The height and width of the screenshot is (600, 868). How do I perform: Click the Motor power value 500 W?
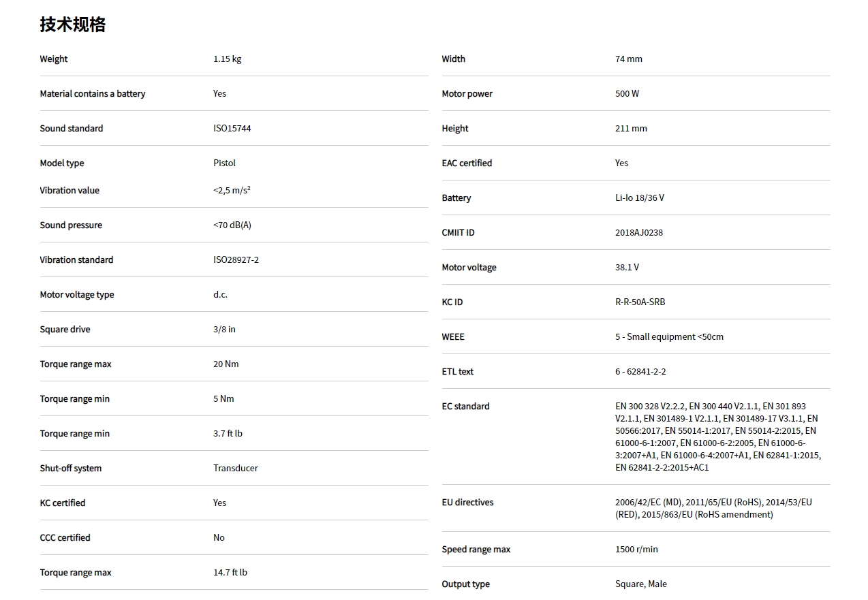point(627,94)
